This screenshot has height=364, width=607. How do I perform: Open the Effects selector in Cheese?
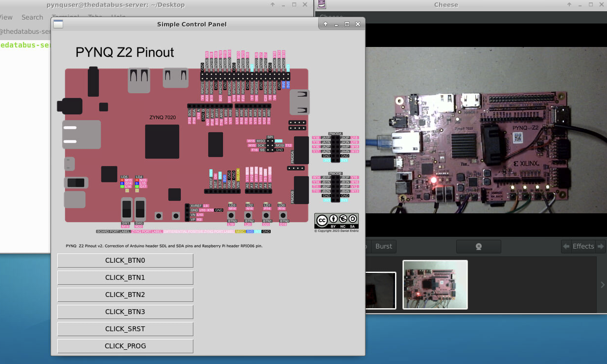[x=583, y=246]
